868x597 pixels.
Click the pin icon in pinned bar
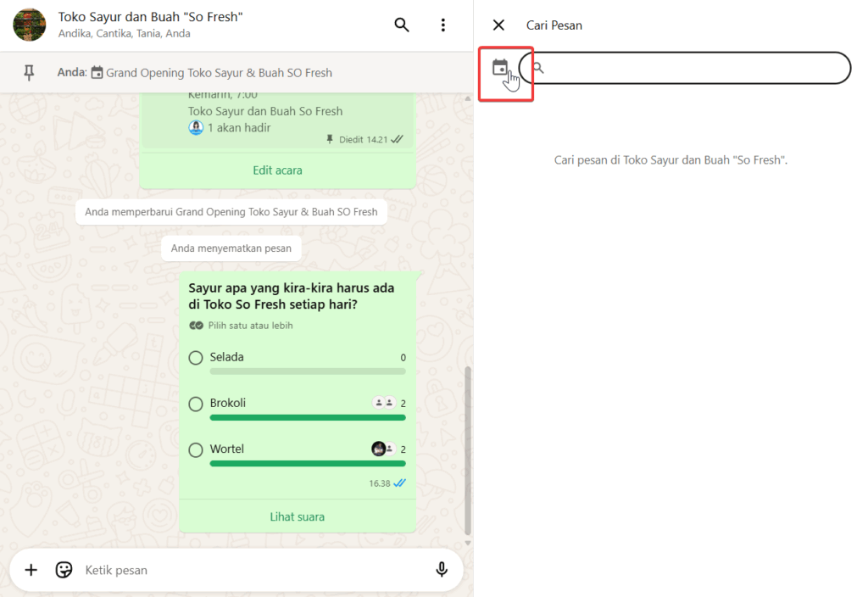tap(29, 73)
